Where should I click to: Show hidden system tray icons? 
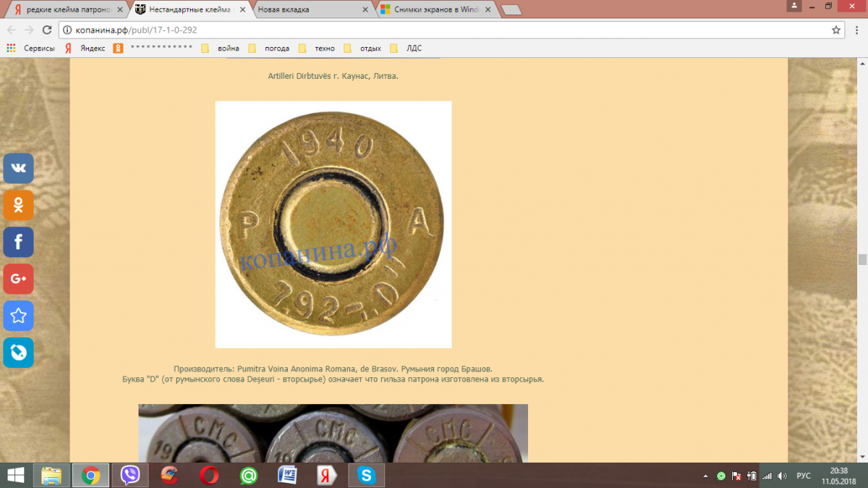(705, 476)
